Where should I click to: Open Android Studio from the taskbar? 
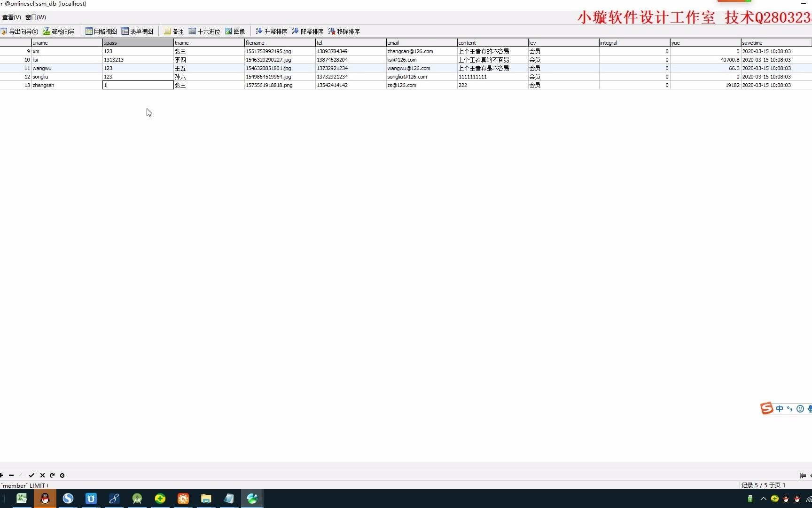[137, 499]
